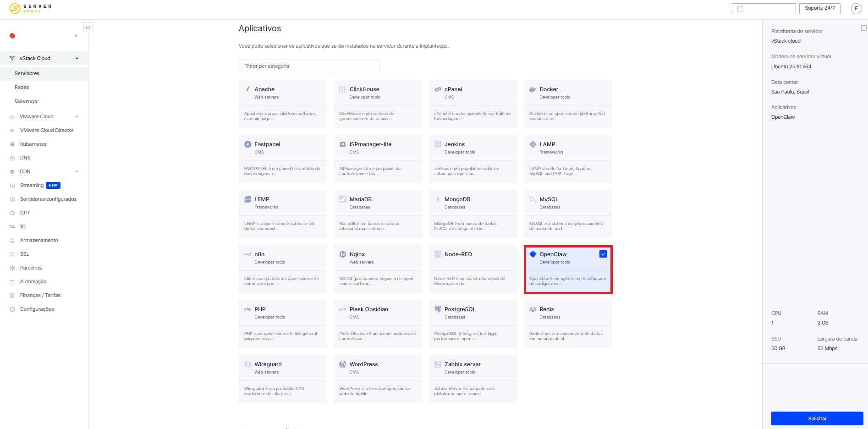The image size is (868, 429).
Task: Click the 50 Mbps bandwidth value
Action: (x=827, y=349)
